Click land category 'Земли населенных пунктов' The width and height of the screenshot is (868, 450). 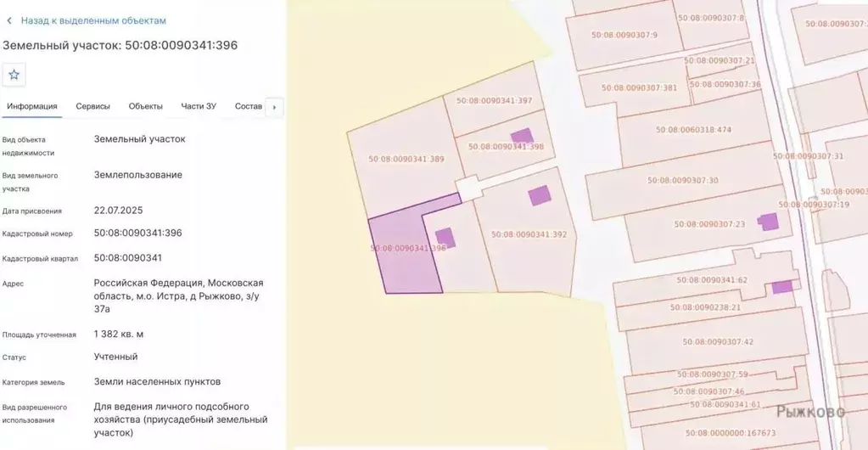click(x=157, y=382)
